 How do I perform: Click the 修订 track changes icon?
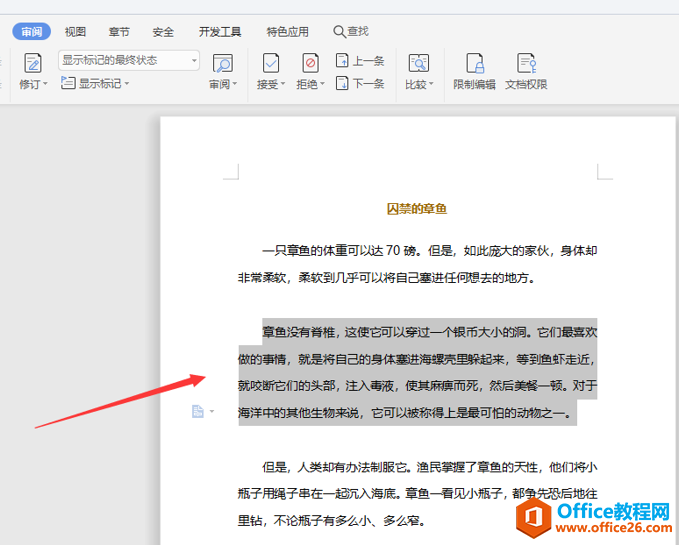point(33,64)
